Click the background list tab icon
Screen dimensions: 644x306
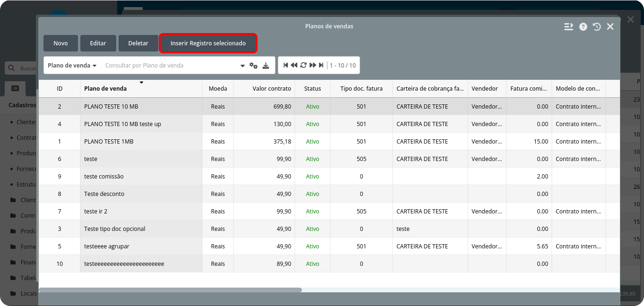[x=15, y=88]
